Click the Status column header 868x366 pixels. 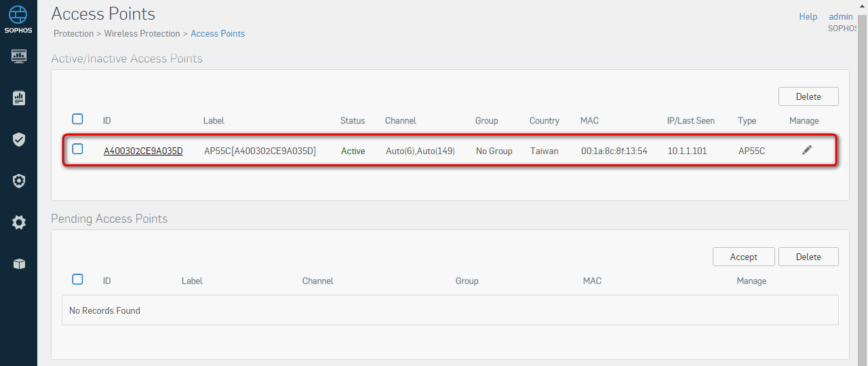pos(353,121)
